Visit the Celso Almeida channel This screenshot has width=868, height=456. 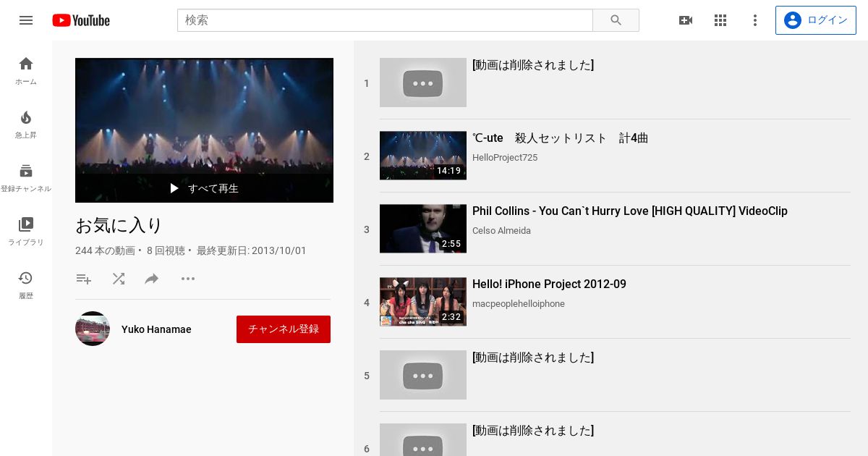pos(501,231)
